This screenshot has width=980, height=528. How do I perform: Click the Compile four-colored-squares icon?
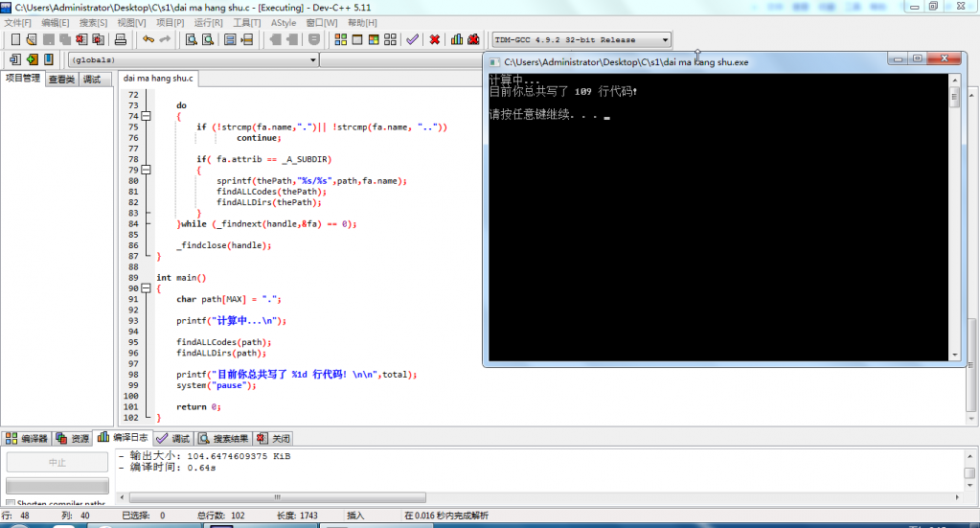coord(341,39)
